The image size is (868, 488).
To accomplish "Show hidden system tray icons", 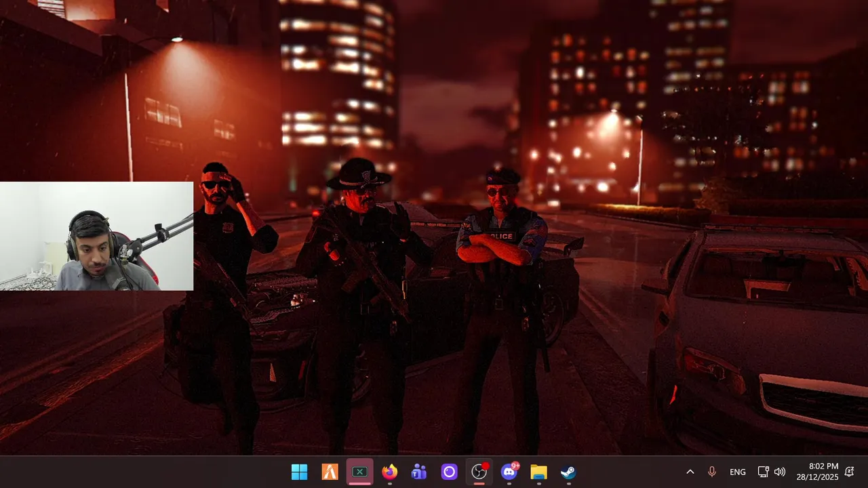I will (690, 472).
